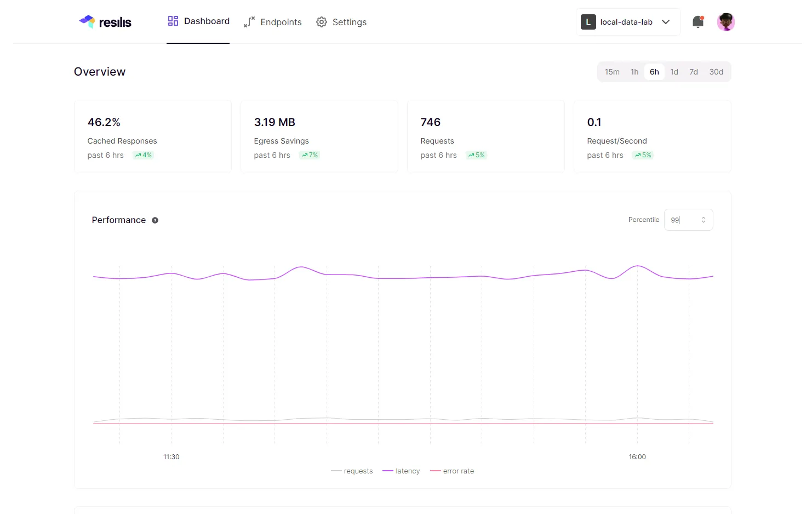
Task: Hide the requests series in the legend
Action: pyautogui.click(x=352, y=471)
